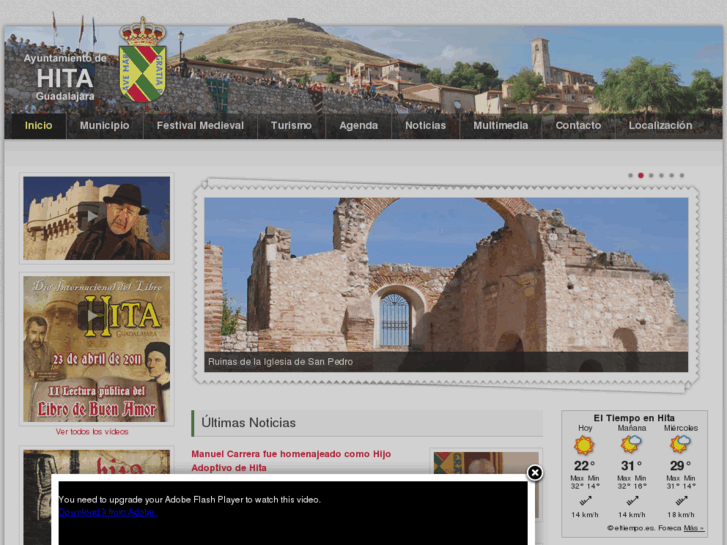
Task: Click Mañana's weather forecast icon
Action: click(x=631, y=445)
